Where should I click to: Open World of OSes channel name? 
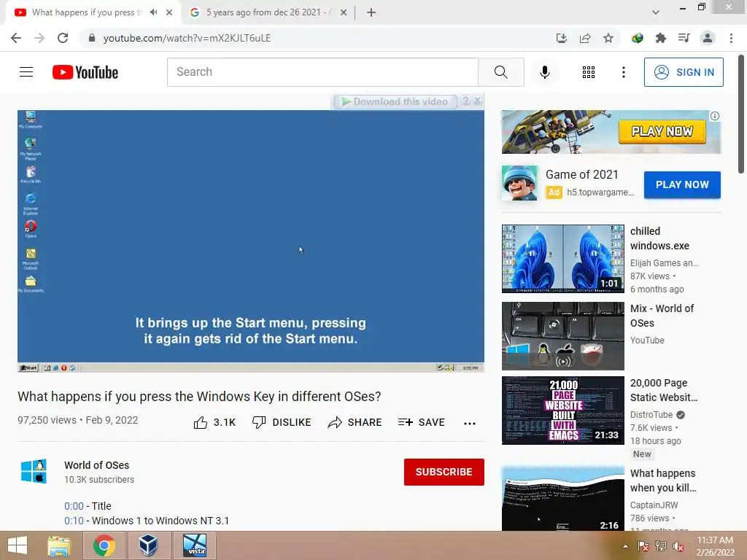click(x=97, y=465)
